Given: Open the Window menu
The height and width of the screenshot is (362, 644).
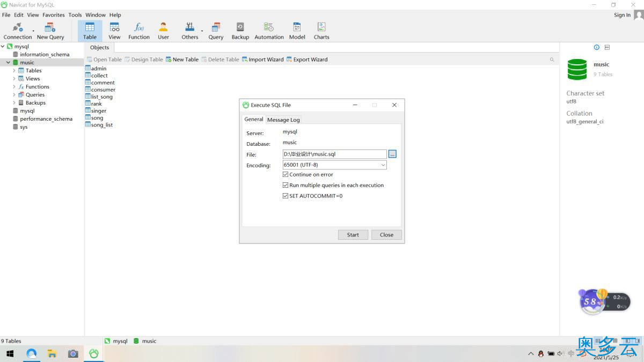Looking at the screenshot, I should pyautogui.click(x=96, y=15).
